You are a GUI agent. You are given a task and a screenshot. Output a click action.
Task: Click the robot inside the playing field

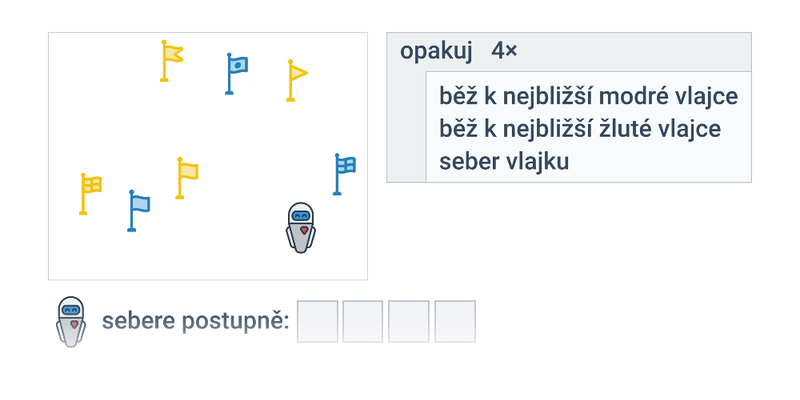301,228
